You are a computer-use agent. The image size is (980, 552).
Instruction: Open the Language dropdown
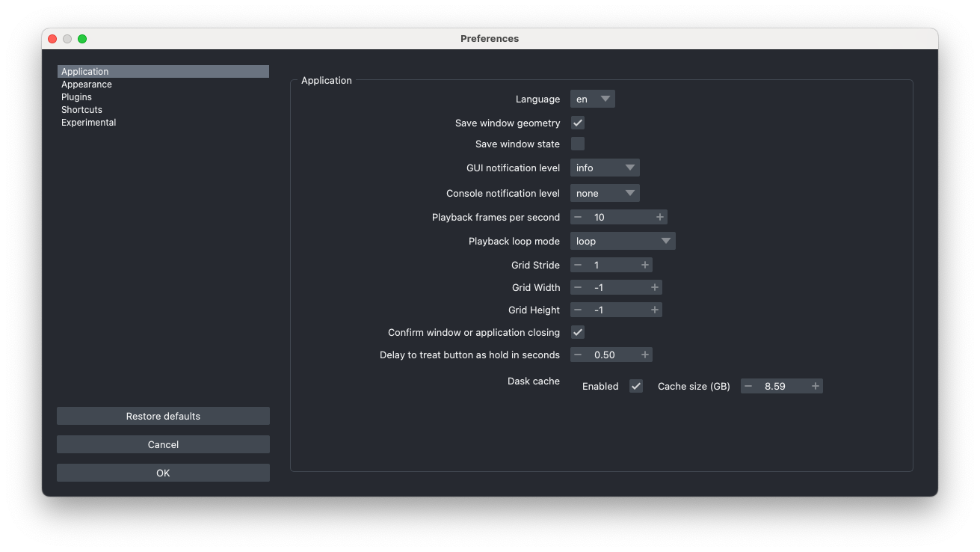(x=592, y=98)
